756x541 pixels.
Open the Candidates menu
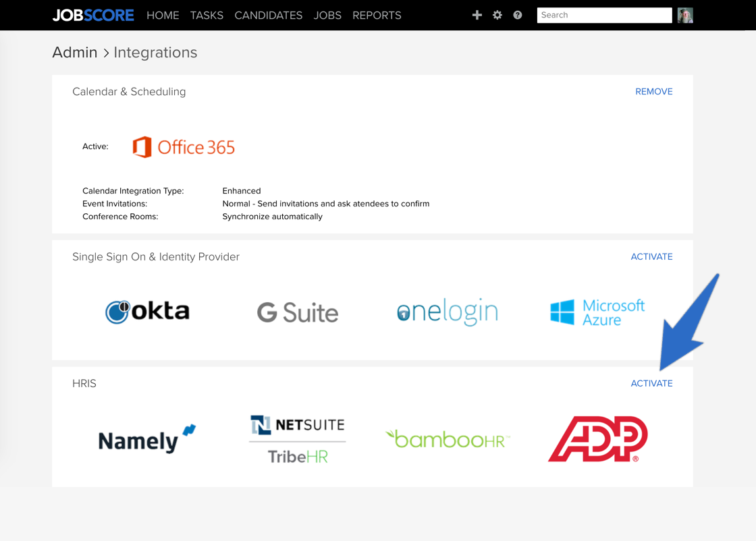click(269, 16)
